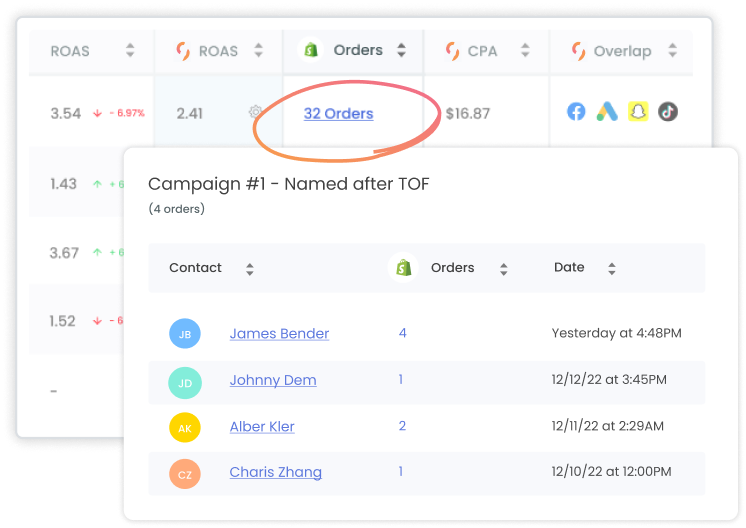Click the CZ avatar for Charis Zhang
Viewport: 746px width, 528px height.
pos(185,474)
